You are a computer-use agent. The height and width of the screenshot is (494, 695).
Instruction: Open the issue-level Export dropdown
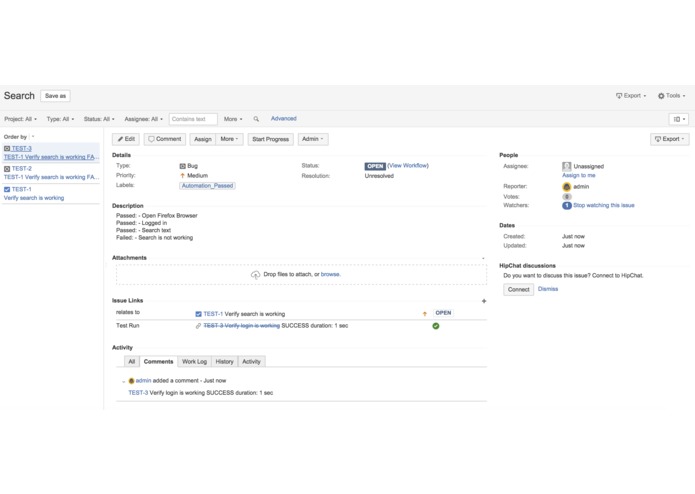(670, 139)
